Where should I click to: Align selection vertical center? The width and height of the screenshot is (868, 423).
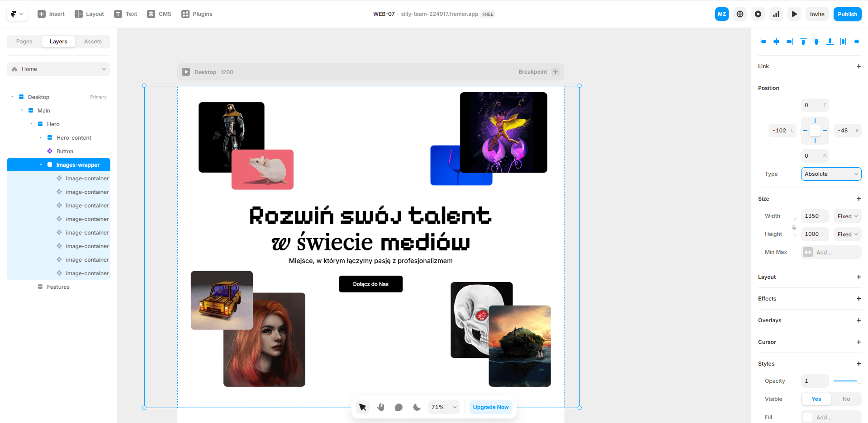pos(816,42)
